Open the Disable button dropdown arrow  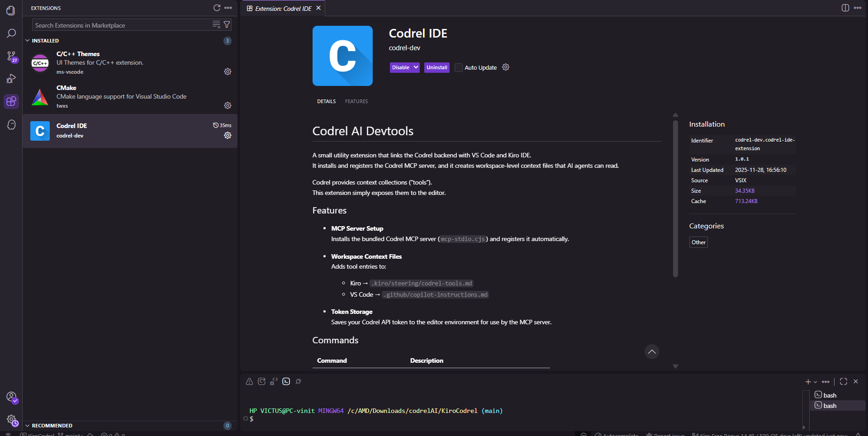[x=415, y=67]
